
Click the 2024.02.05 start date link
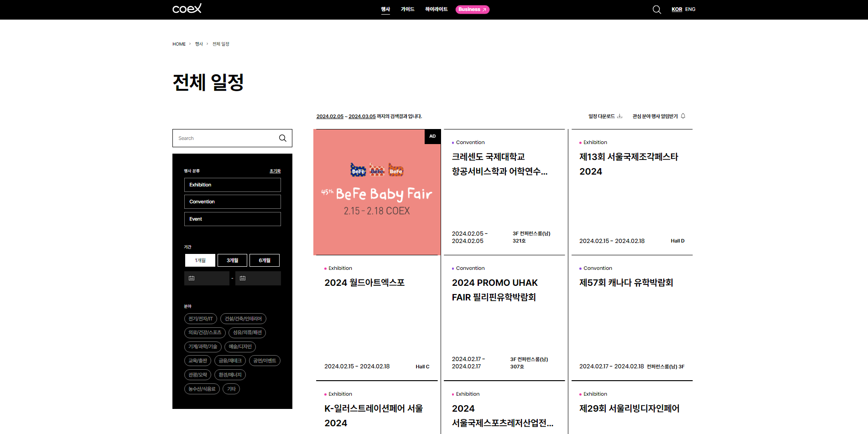330,116
